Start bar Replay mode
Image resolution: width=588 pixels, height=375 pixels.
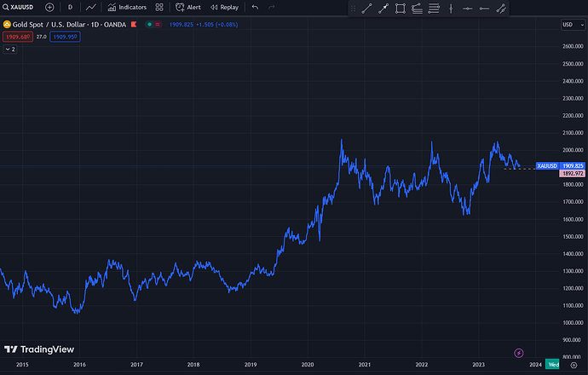[x=224, y=7]
